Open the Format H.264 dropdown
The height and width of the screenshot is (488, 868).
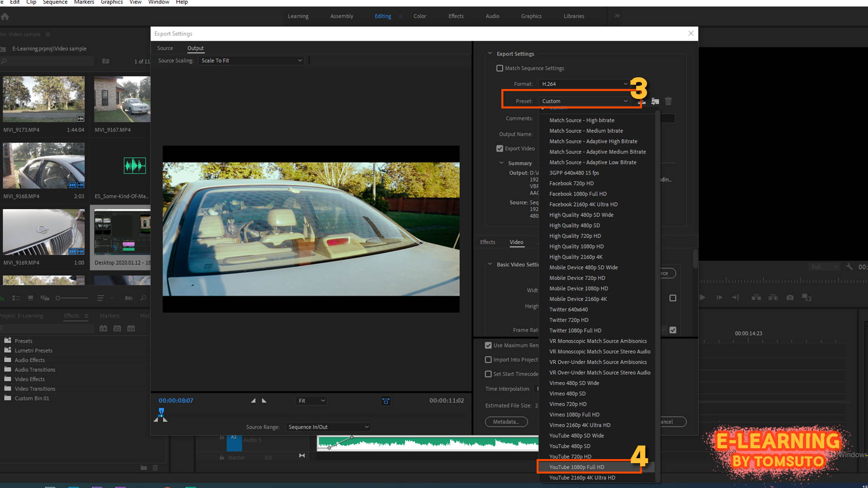coord(583,84)
